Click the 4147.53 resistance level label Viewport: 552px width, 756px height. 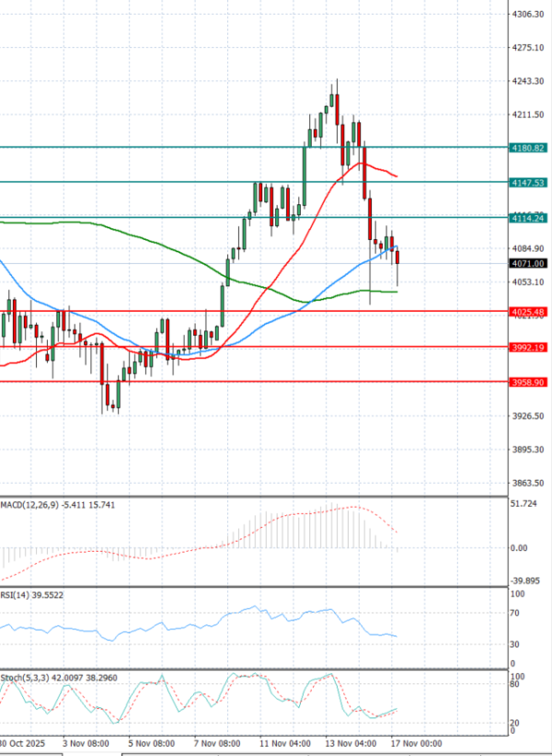[x=528, y=183]
